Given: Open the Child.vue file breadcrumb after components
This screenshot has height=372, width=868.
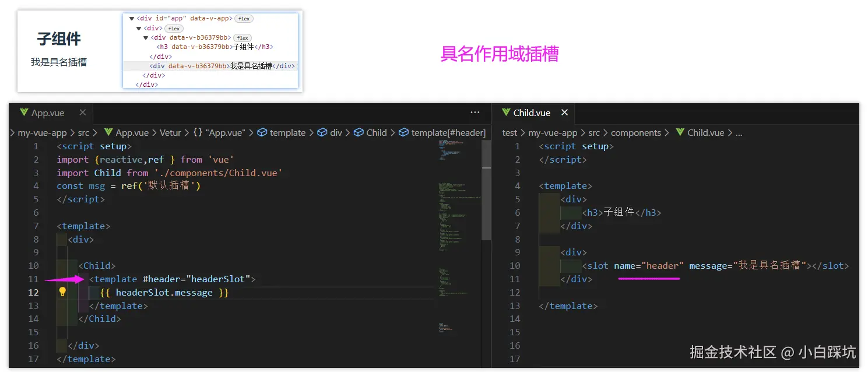Looking at the screenshot, I should pyautogui.click(x=700, y=132).
